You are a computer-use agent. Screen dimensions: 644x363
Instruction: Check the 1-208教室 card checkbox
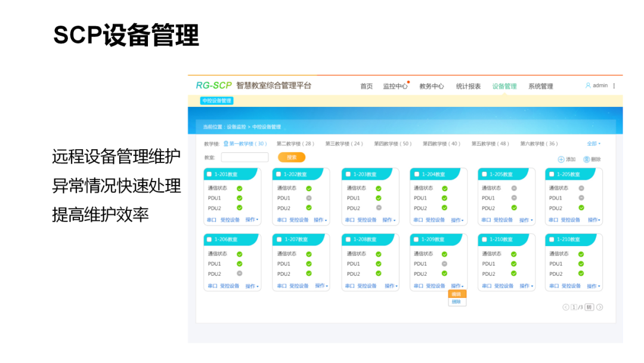348,239
